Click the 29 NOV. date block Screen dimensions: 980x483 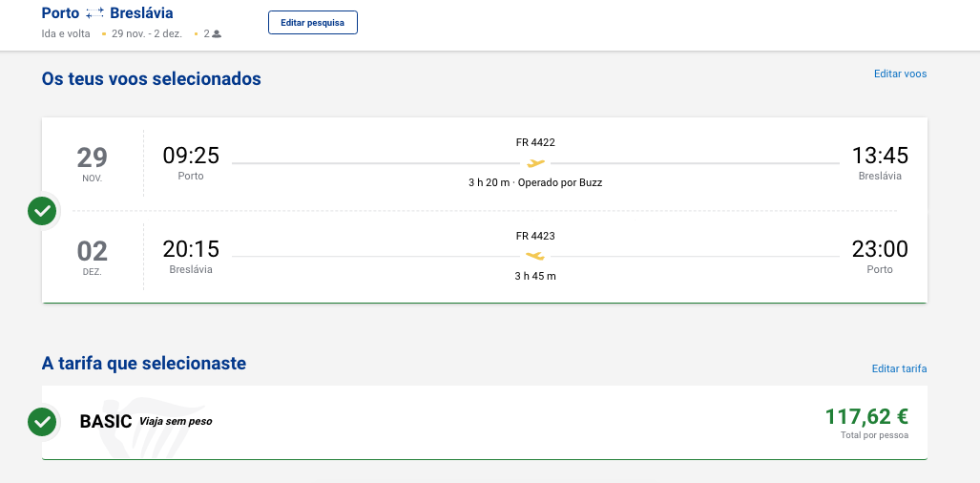[x=93, y=164]
